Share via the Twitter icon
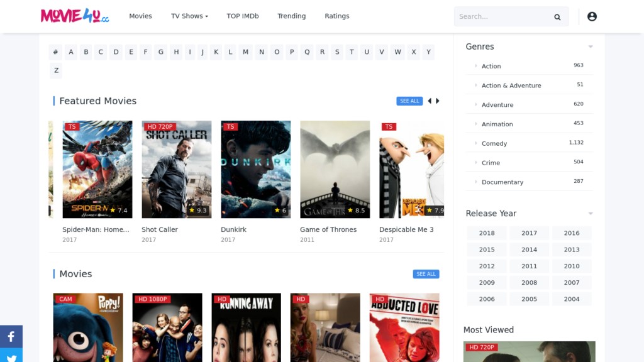 [11, 356]
